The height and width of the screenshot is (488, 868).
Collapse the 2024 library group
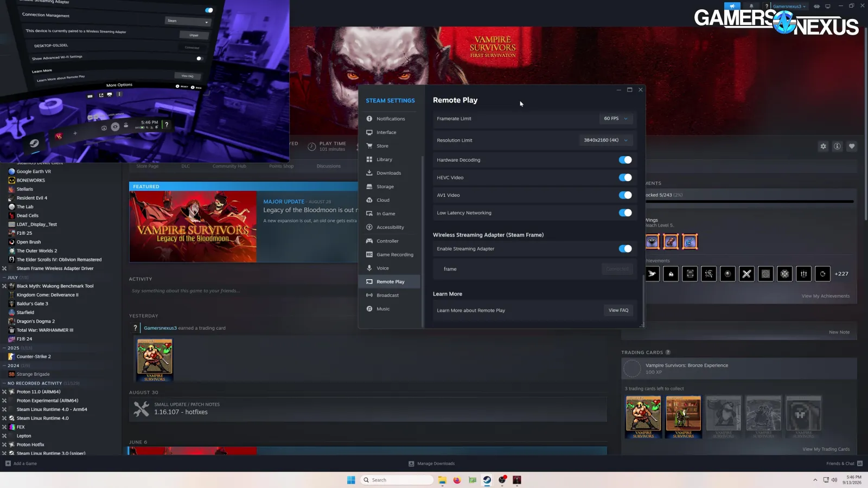(x=4, y=365)
